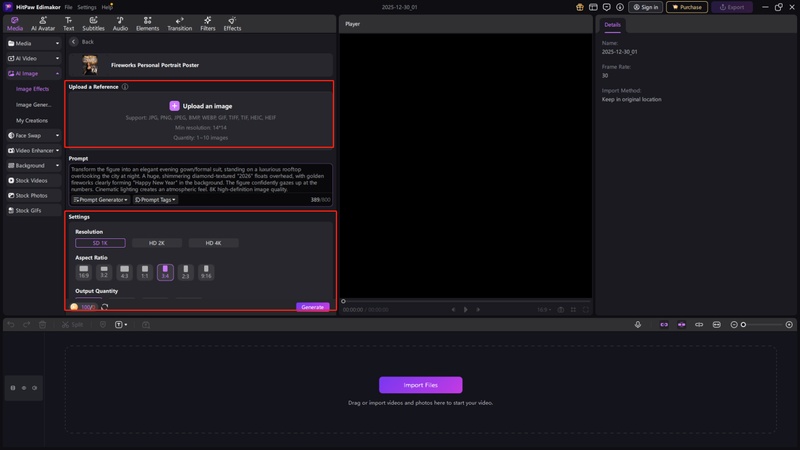
Task: Select Image Effects in sidebar
Action: click(x=32, y=89)
